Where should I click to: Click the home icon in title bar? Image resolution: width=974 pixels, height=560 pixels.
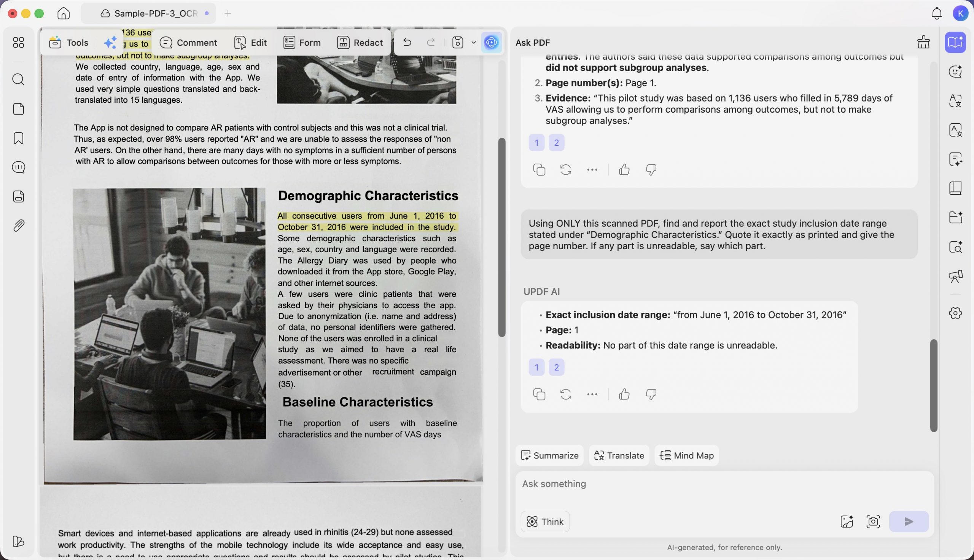click(64, 13)
